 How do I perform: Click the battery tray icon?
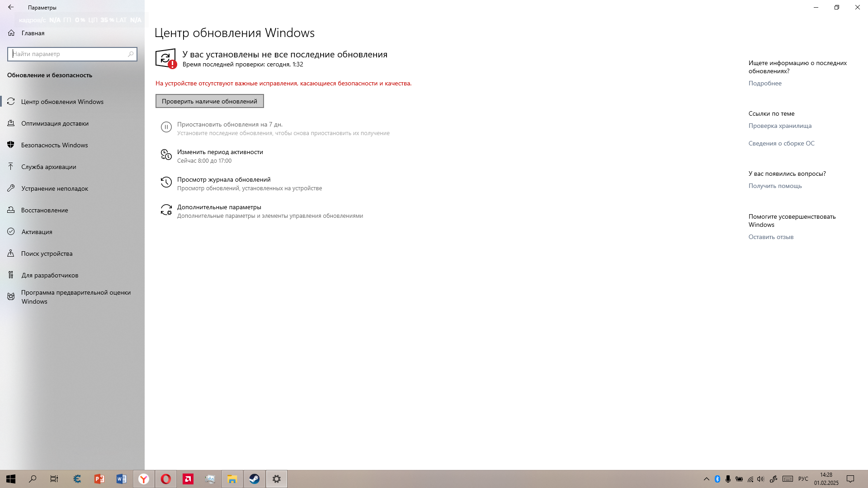[x=739, y=479]
